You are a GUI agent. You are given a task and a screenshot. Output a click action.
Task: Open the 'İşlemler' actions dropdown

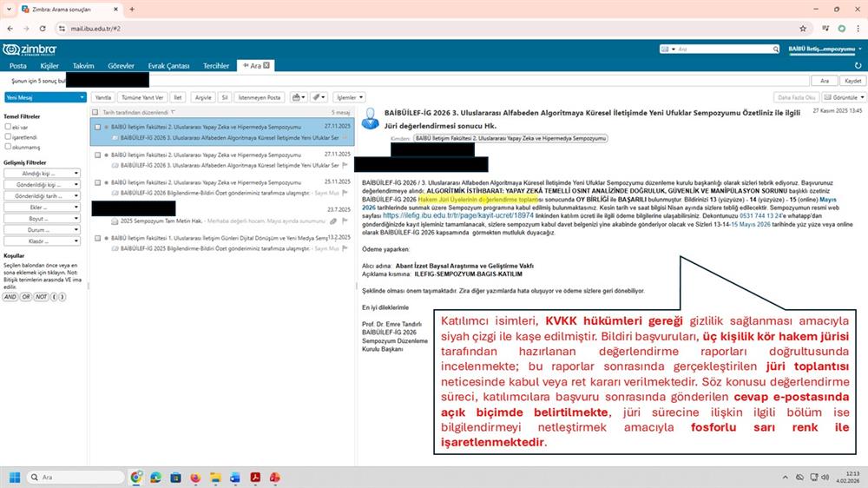coord(349,97)
